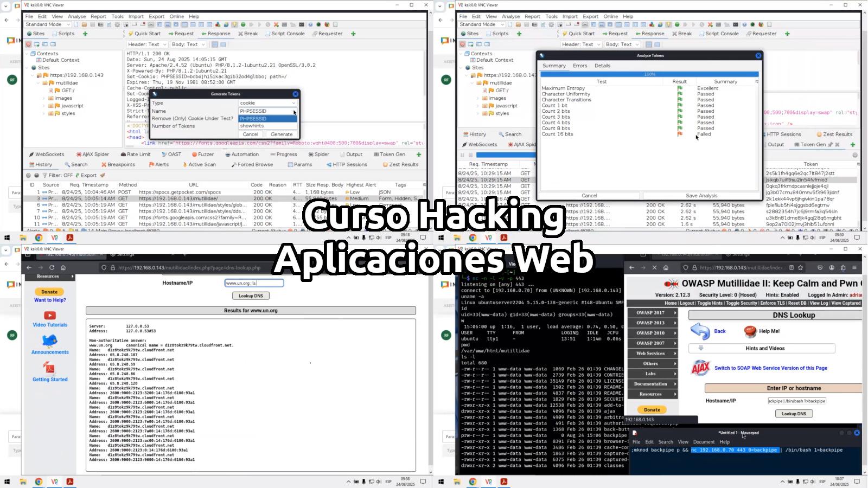The image size is (868, 488).
Task: Stop token generation with the square stop icon
Action: tap(470, 155)
